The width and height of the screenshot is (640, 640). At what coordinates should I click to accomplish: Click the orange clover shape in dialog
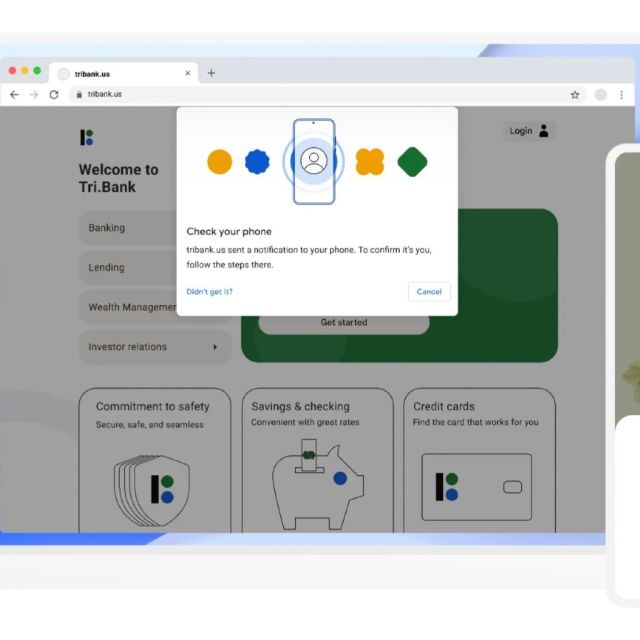coord(370,162)
